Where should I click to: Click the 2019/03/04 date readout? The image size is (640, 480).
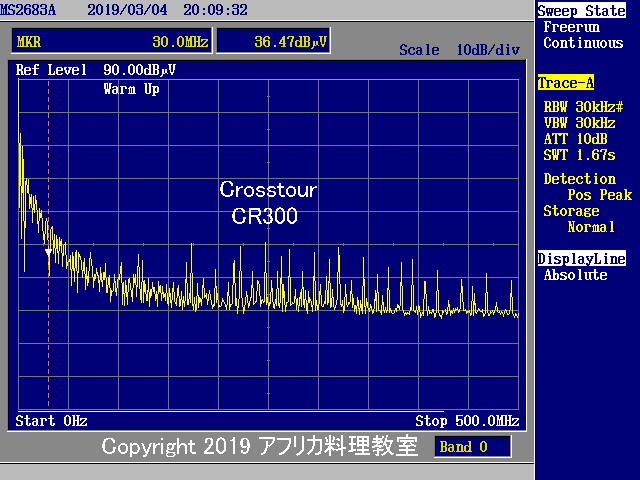coord(127,10)
